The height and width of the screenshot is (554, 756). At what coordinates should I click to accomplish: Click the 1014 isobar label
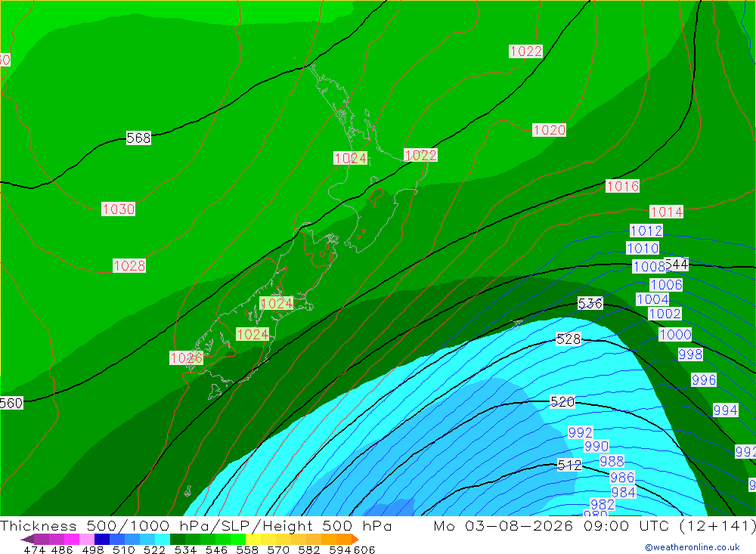[666, 212]
